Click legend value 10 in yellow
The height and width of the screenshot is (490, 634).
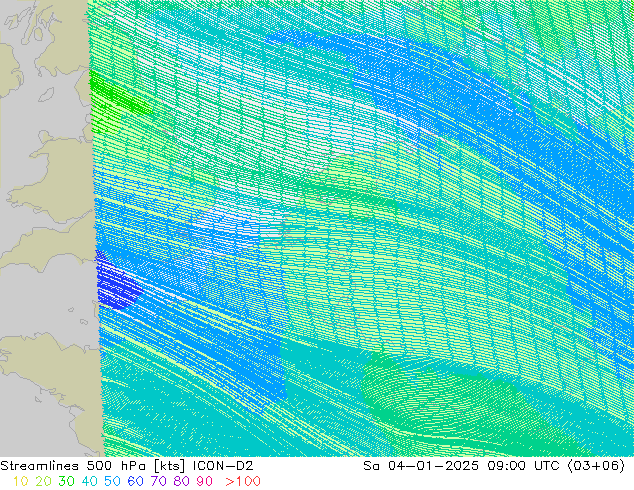(20, 481)
